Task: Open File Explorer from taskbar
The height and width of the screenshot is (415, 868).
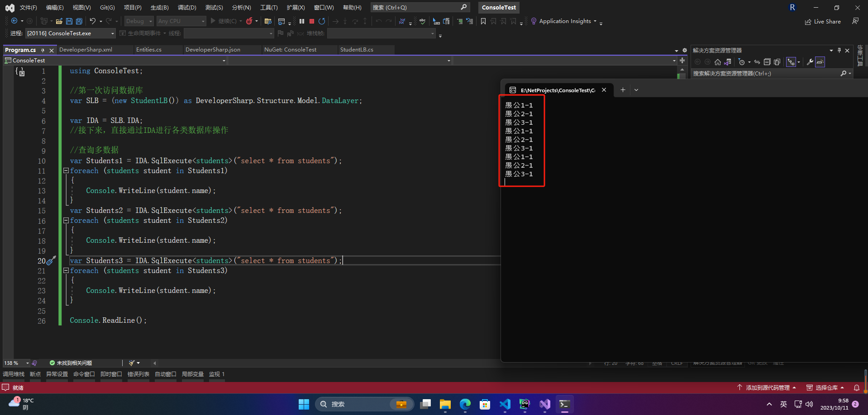Action: click(x=445, y=404)
